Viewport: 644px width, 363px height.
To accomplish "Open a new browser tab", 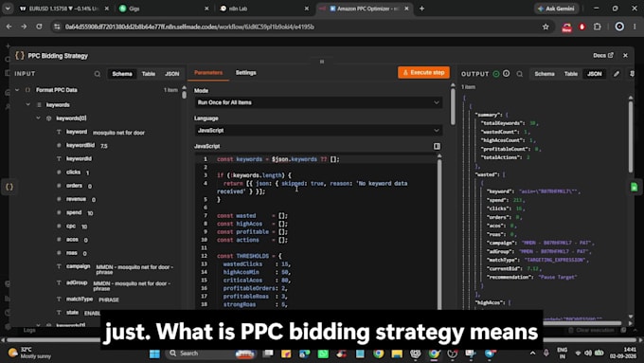I will [421, 9].
